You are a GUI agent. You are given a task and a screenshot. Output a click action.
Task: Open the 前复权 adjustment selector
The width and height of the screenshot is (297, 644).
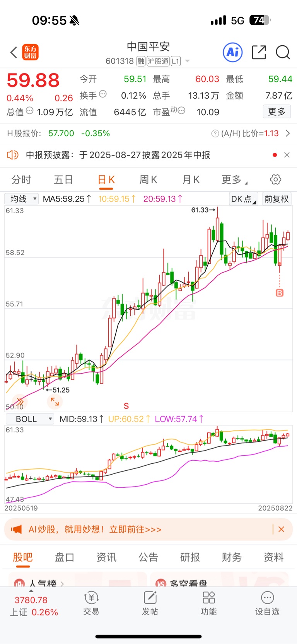click(277, 199)
